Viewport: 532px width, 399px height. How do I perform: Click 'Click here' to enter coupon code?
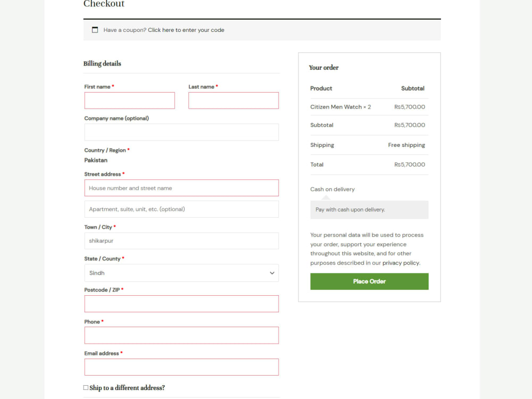pyautogui.click(x=161, y=30)
